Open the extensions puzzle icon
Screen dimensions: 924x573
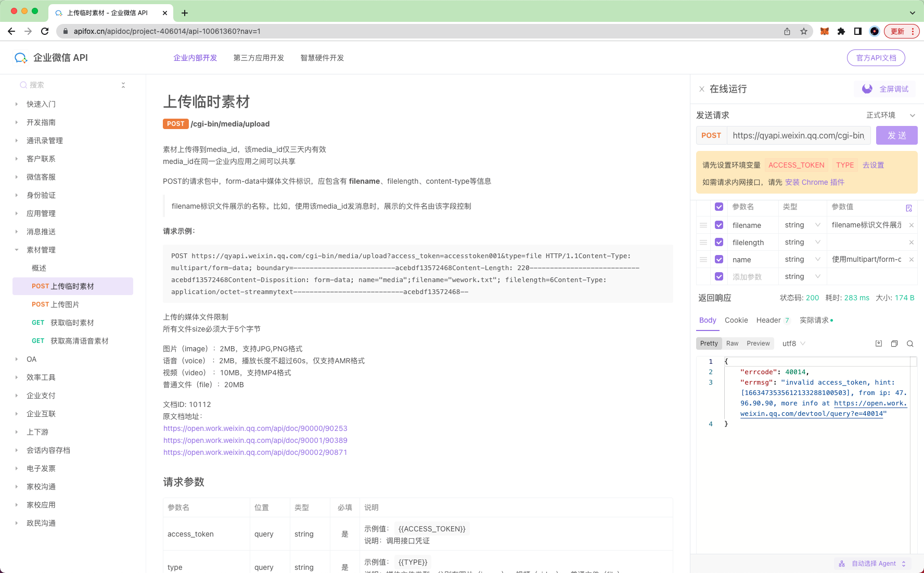(841, 31)
